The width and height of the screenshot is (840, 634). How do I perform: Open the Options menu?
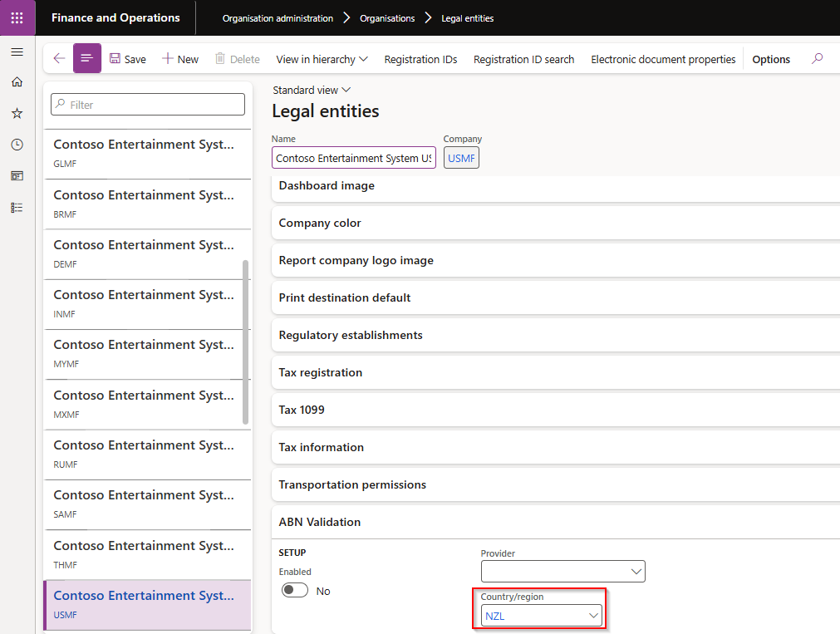tap(770, 59)
